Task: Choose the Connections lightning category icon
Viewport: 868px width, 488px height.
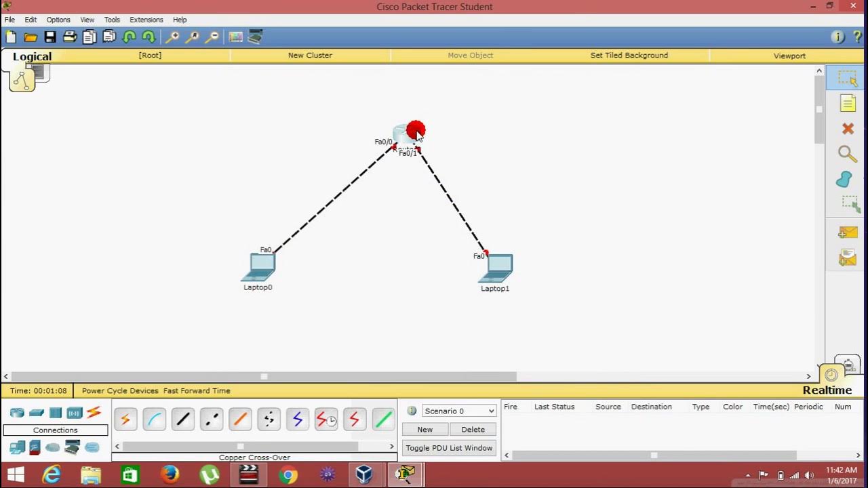Action: pos(94,412)
